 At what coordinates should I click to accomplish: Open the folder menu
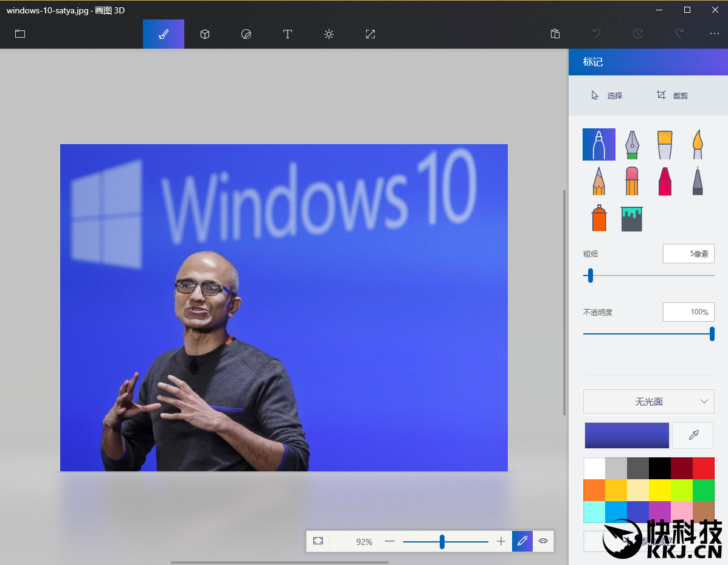[20, 34]
